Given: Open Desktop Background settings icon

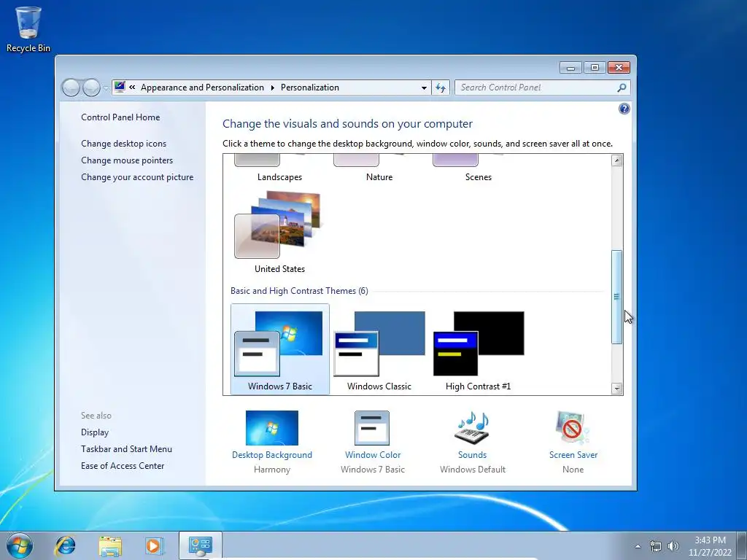Looking at the screenshot, I should click(x=271, y=428).
